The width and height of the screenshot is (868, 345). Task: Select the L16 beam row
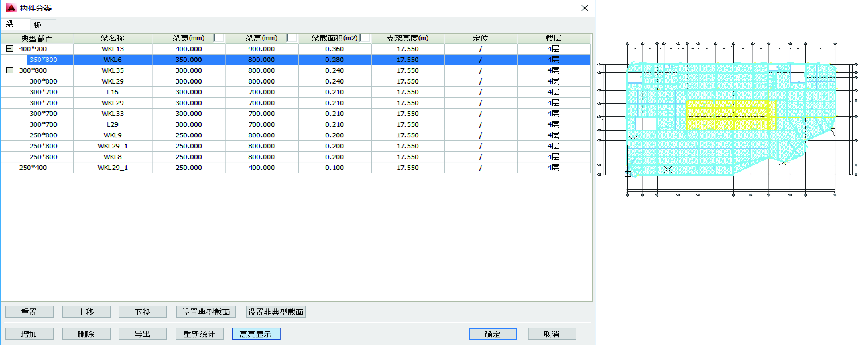pyautogui.click(x=296, y=92)
